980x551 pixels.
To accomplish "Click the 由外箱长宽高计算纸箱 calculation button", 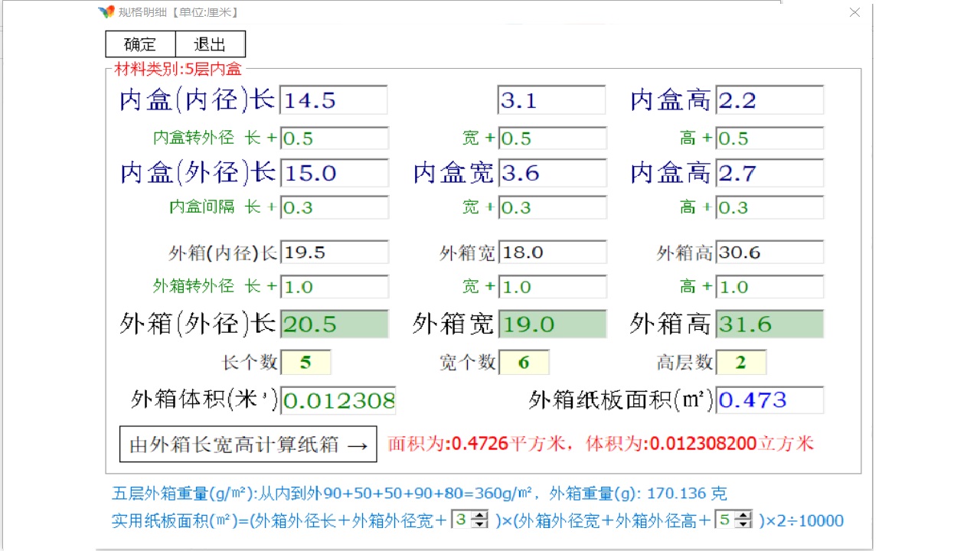I will tap(248, 444).
